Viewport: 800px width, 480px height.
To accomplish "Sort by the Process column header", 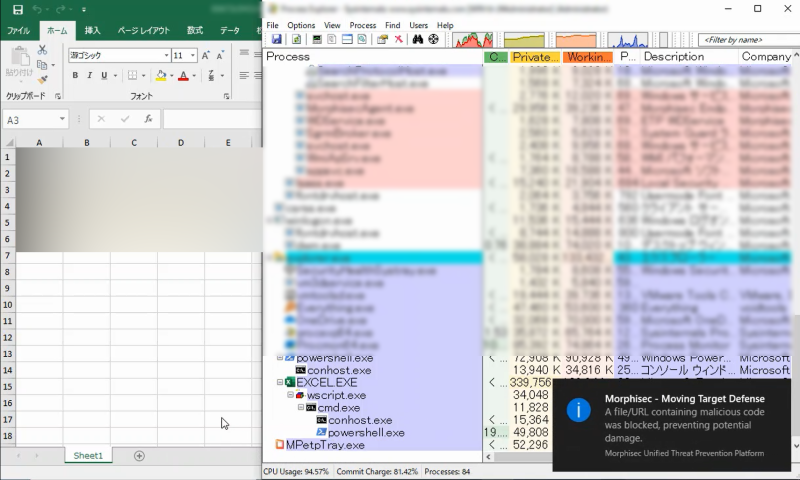I will point(373,57).
